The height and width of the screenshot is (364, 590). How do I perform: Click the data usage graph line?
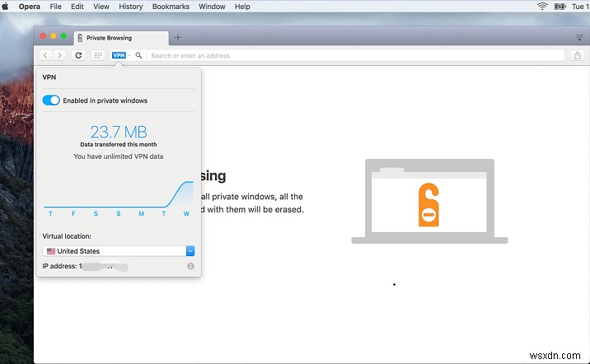tap(119, 194)
